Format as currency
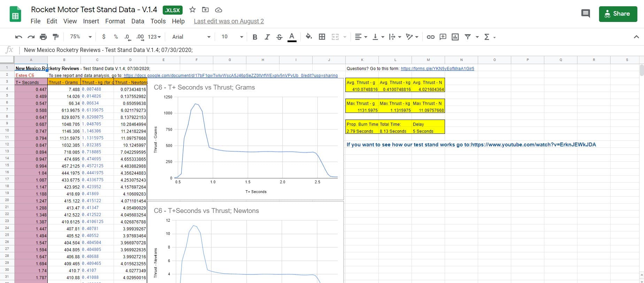 point(103,37)
